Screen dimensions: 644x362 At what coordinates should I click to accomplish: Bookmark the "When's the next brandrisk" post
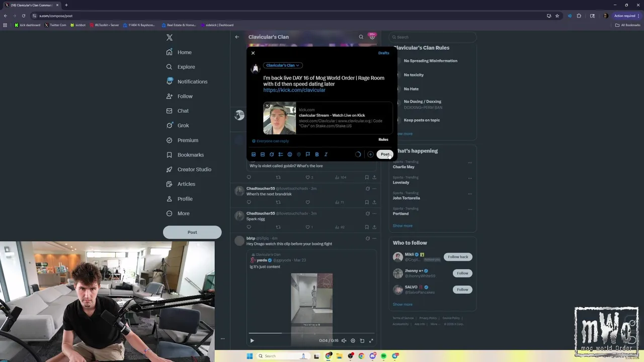(366, 202)
